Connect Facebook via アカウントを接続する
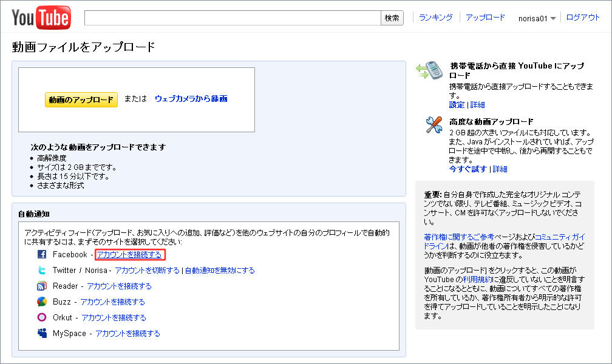 click(x=129, y=255)
